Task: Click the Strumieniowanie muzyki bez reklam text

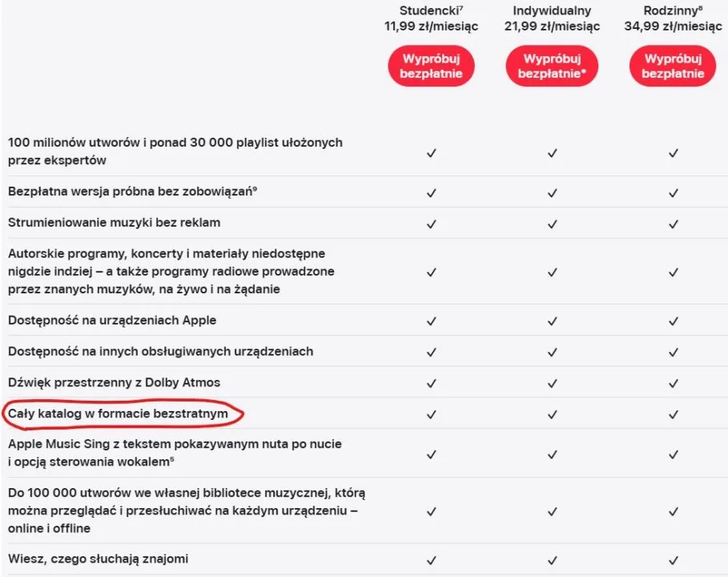Action: pos(114,222)
